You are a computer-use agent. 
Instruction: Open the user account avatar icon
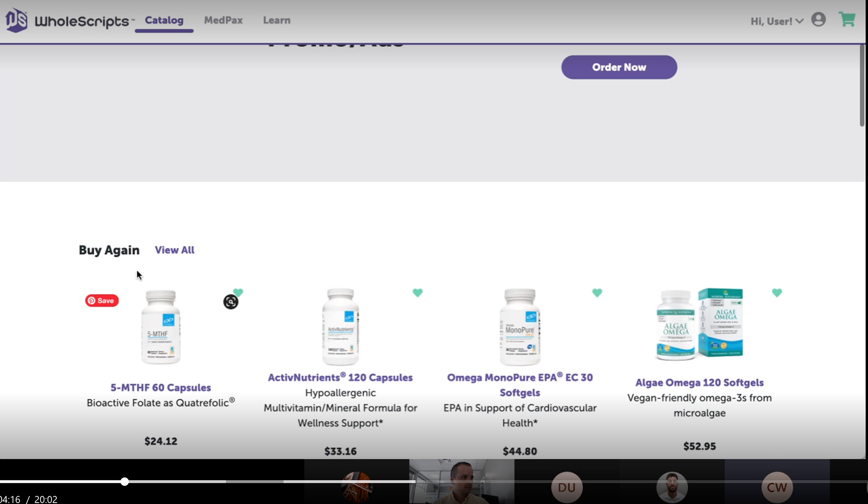[818, 19]
